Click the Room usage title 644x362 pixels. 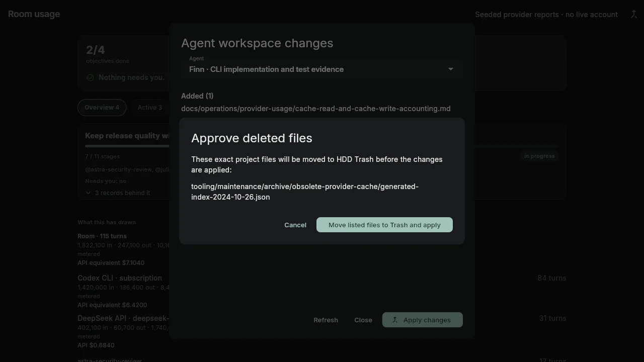[x=34, y=14]
